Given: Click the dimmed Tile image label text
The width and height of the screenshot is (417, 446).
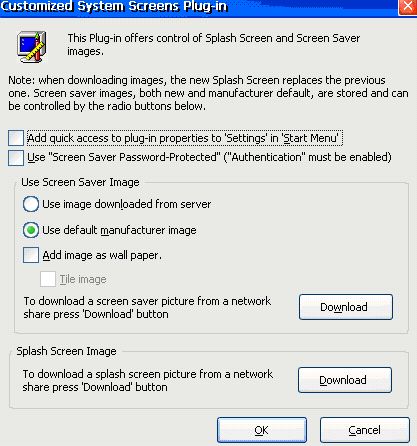Looking at the screenshot, I should [x=83, y=279].
